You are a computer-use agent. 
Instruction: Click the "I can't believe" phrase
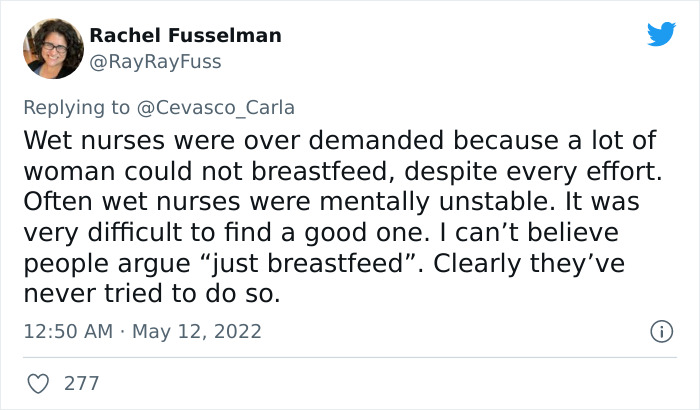coord(494,233)
